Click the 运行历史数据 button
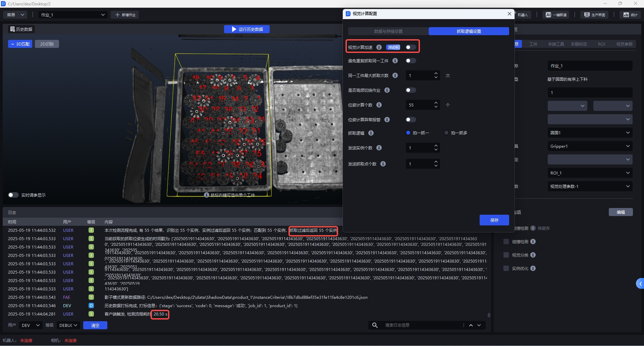Viewport: 644px width, 346px height. point(247,29)
